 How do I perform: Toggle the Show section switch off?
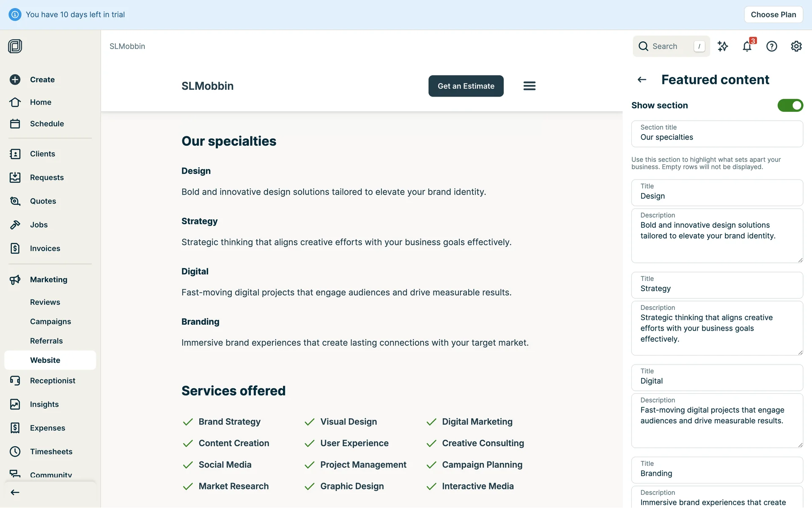point(790,105)
